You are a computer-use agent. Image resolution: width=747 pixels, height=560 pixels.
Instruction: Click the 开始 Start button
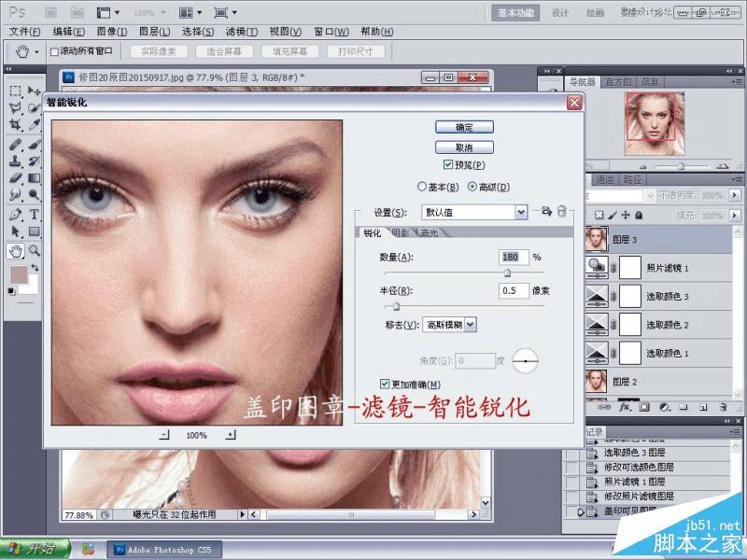[35, 549]
